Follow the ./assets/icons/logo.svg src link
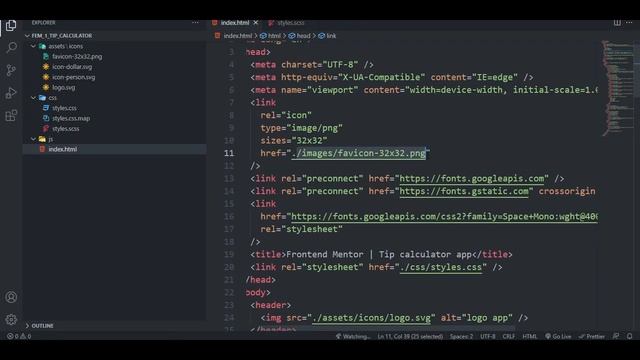The image size is (640, 360). pos(371,318)
